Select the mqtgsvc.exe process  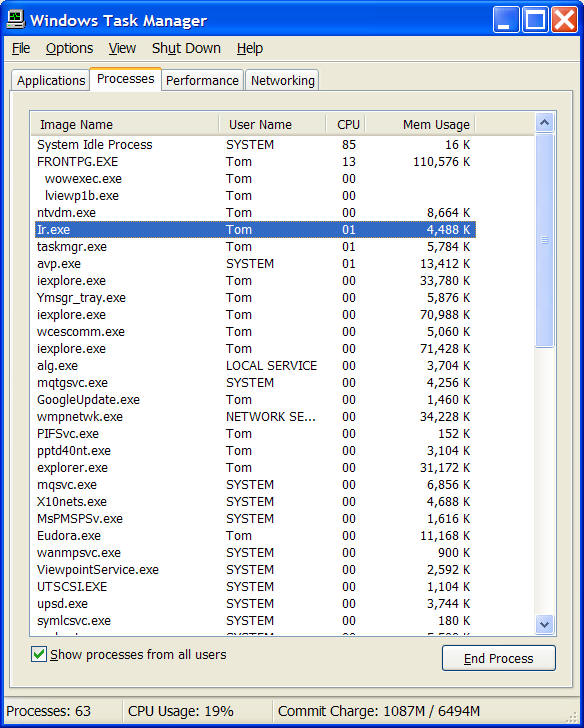coord(254,383)
